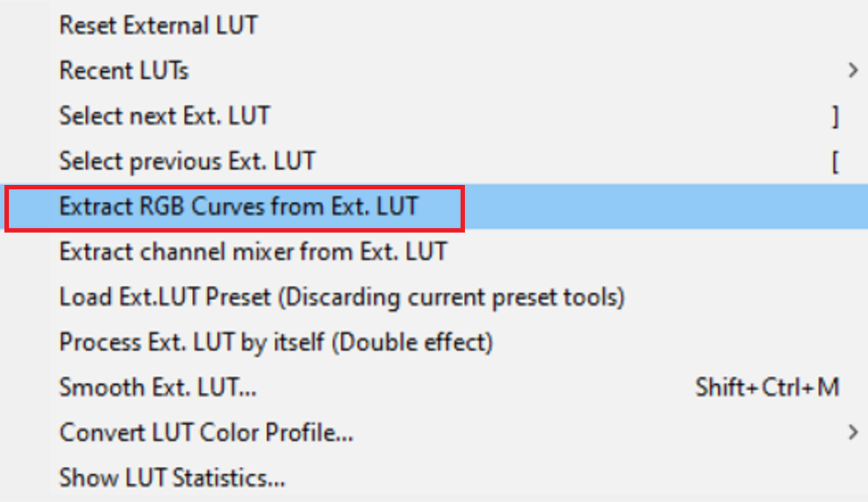The width and height of the screenshot is (868, 502).
Task: Click the Shift+Ctrl+M shortcut label
Action: tap(768, 388)
